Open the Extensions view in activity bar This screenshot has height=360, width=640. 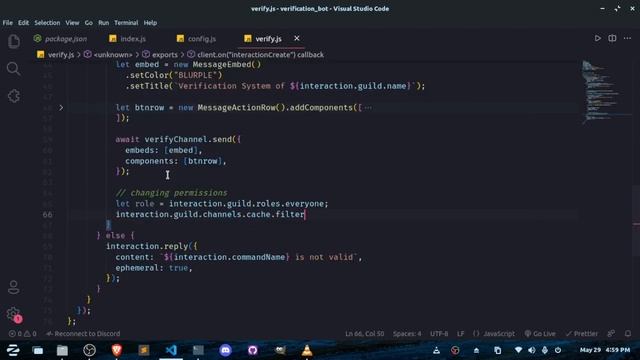click(13, 96)
